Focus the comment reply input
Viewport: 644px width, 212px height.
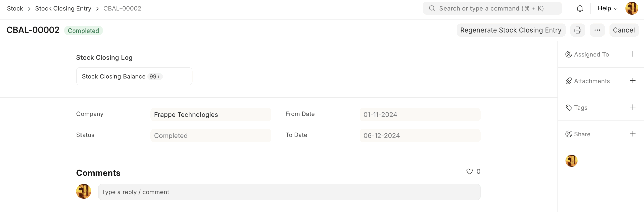(289, 192)
